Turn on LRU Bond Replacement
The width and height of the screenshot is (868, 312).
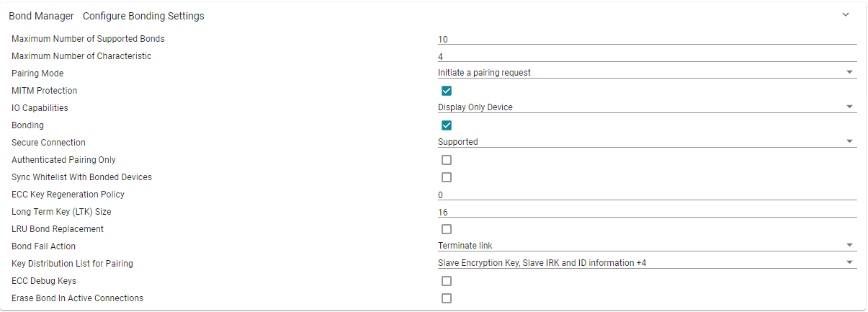point(447,229)
